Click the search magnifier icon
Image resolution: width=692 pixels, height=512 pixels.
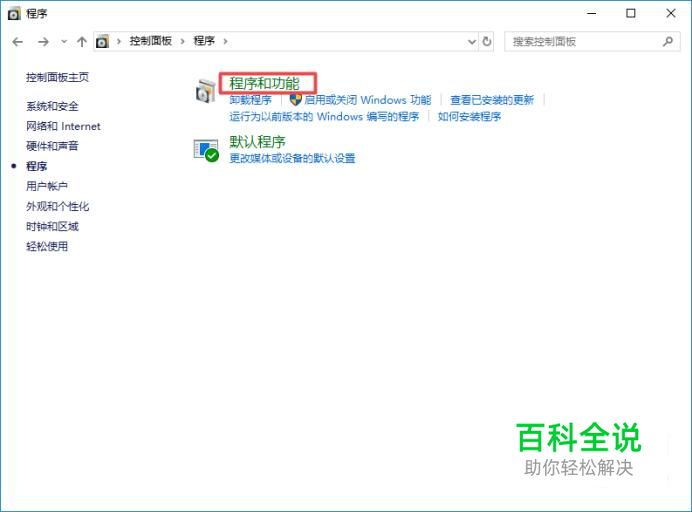(x=668, y=41)
